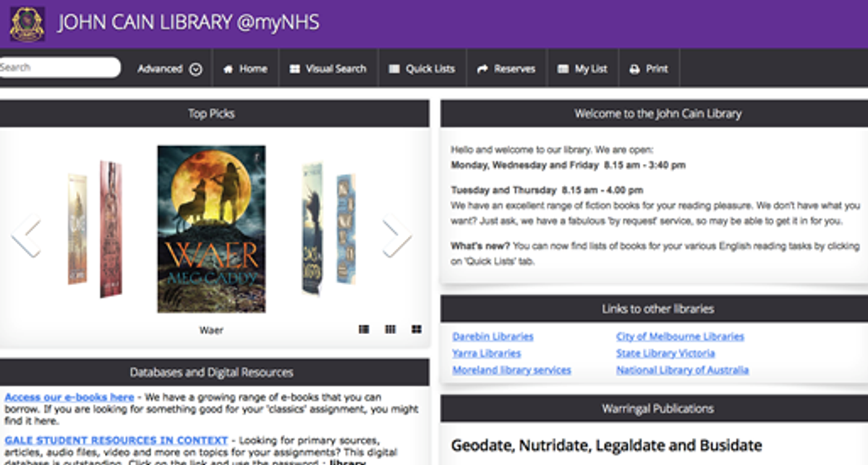Open the My List tab

click(582, 69)
